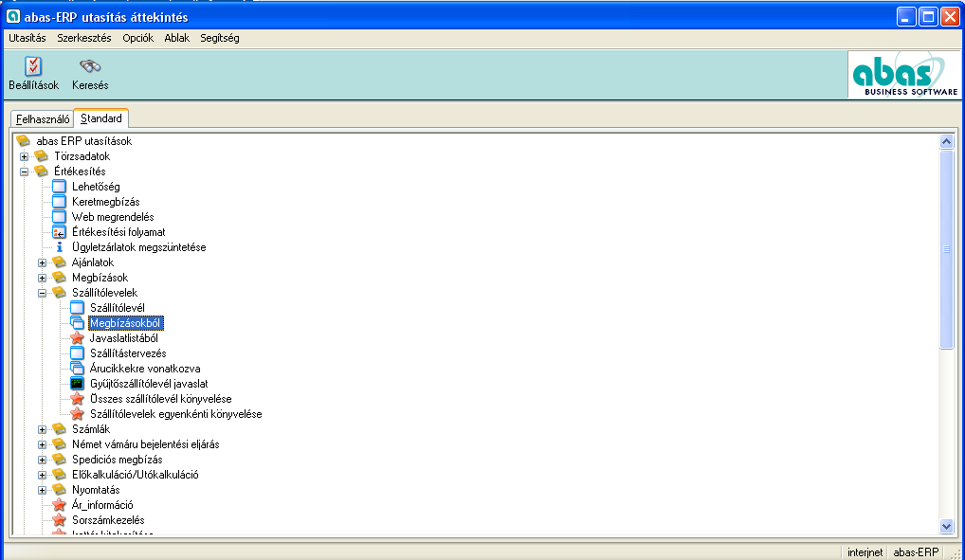Click the Lehetőség window icon
The width and height of the screenshot is (965, 560).
coord(59,187)
